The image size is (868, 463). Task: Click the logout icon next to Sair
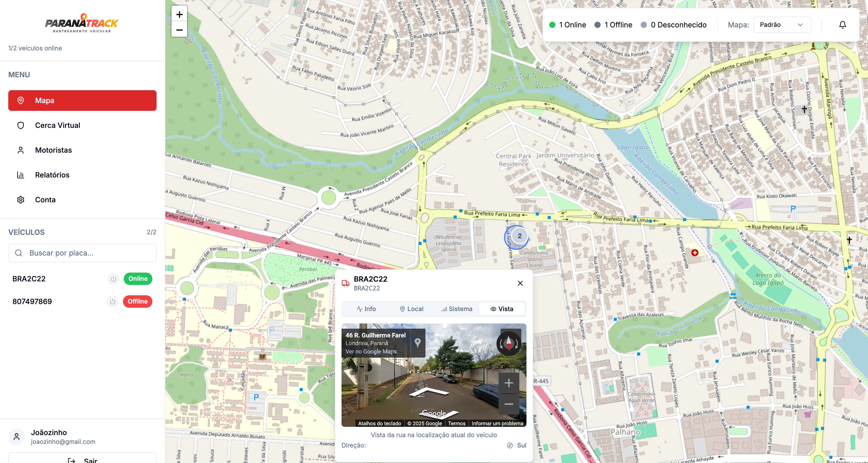click(72, 460)
